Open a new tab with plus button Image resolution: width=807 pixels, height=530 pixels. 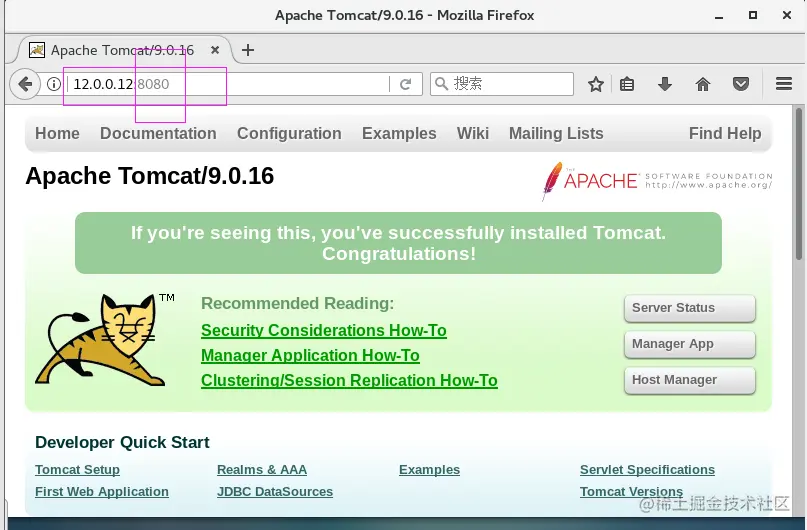coord(248,50)
